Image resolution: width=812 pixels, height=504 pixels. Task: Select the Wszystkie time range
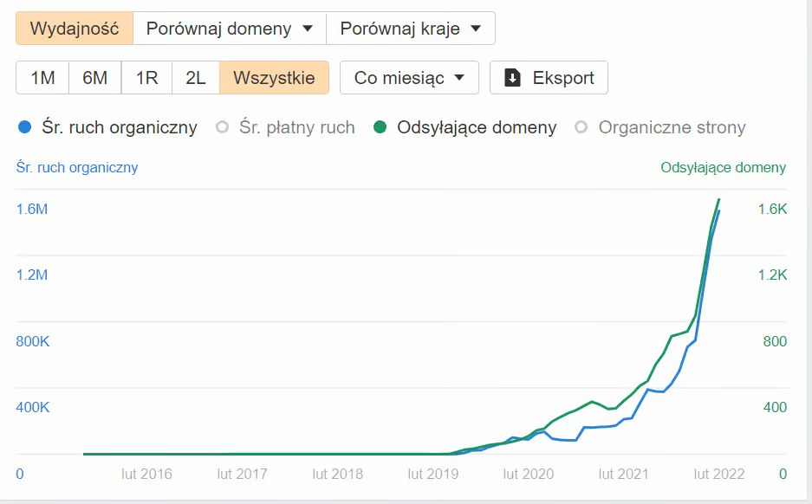tap(274, 77)
